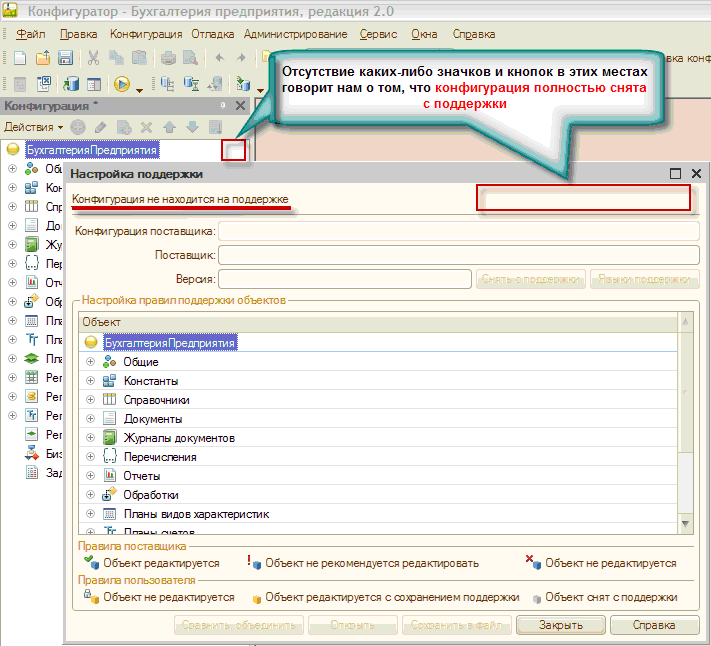This screenshot has height=646, width=711.
Task: Open the Администрирование menu
Action: coord(295,34)
